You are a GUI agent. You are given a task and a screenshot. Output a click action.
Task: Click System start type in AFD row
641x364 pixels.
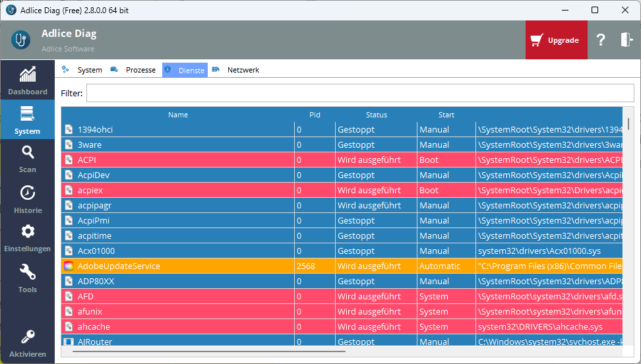coord(434,297)
